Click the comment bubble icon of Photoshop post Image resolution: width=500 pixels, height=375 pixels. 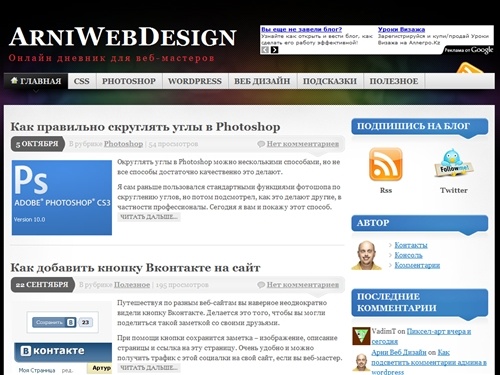261,144
